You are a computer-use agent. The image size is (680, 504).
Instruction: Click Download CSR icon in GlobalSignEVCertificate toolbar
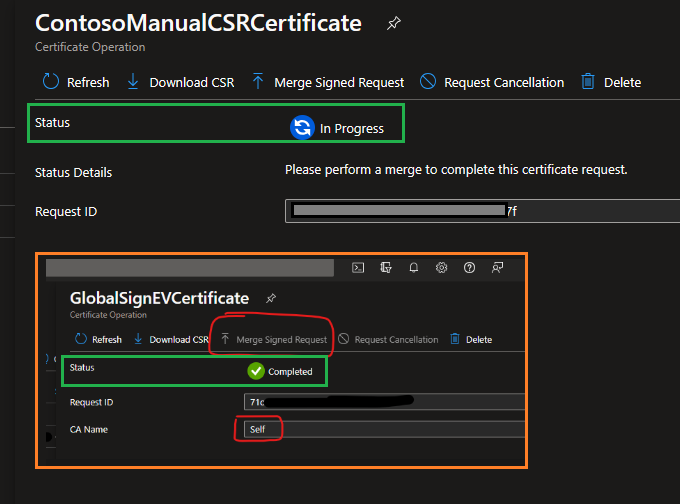pos(138,339)
